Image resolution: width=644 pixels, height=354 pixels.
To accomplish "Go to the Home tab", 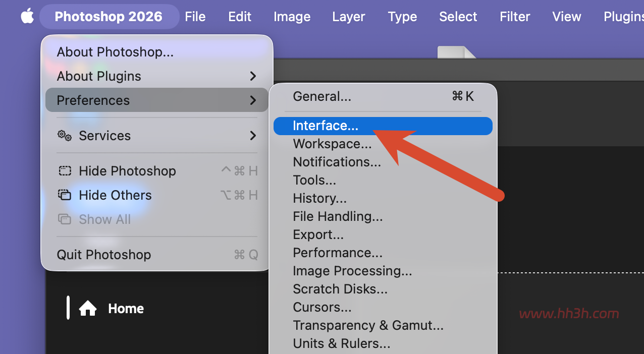I will [x=126, y=308].
